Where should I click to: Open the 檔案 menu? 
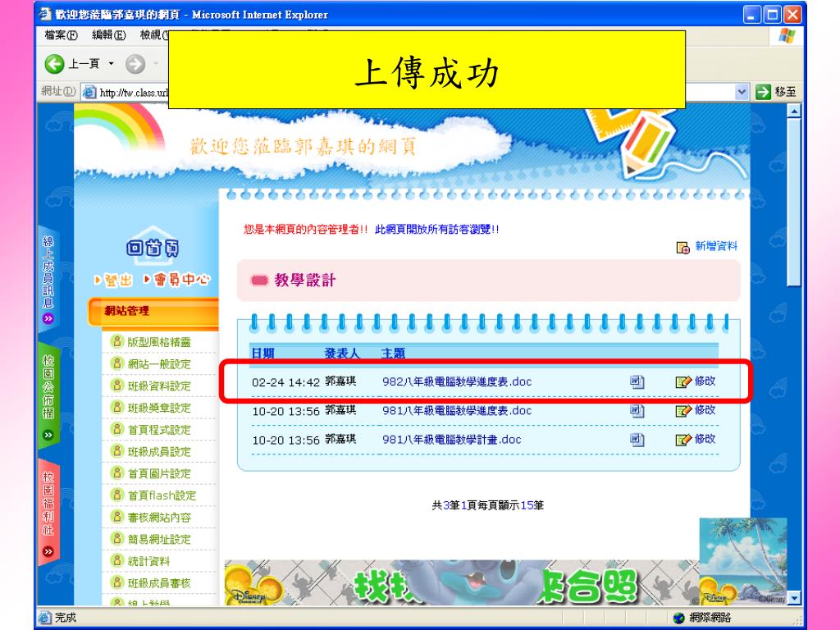pos(61,35)
